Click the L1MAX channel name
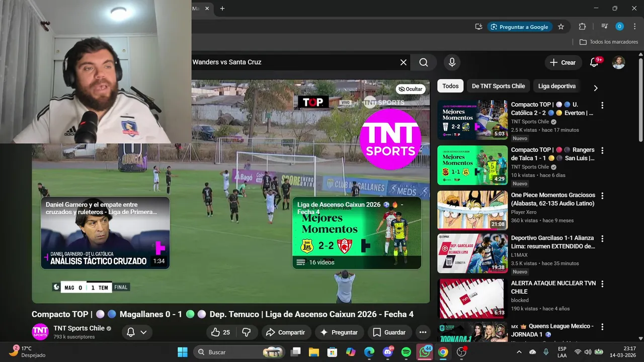The image size is (644, 362). click(520, 255)
